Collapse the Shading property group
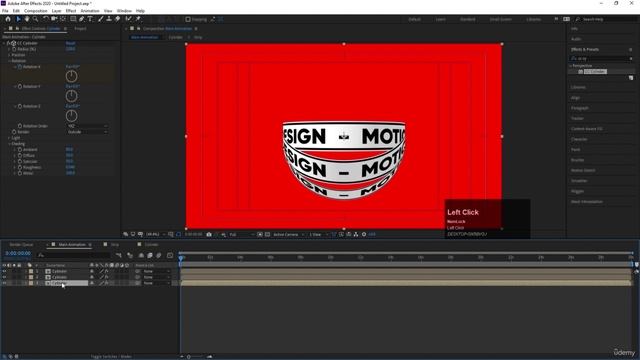Image resolution: width=640 pixels, height=360 pixels. [9, 144]
